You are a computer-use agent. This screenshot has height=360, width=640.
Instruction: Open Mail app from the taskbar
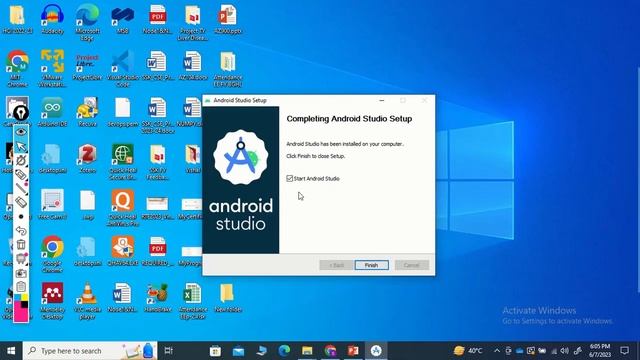click(x=238, y=351)
